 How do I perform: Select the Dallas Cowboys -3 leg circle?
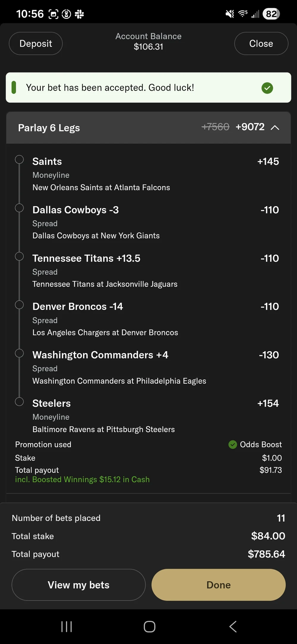[19, 208]
